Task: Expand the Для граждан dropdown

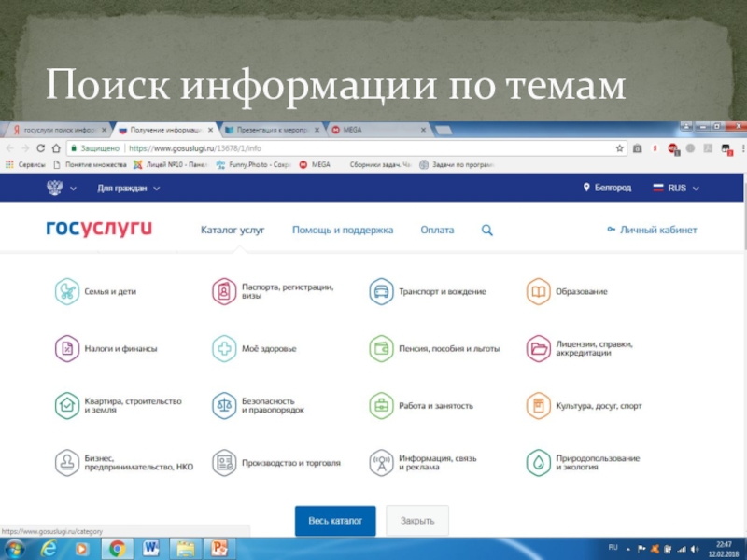Action: (129, 188)
